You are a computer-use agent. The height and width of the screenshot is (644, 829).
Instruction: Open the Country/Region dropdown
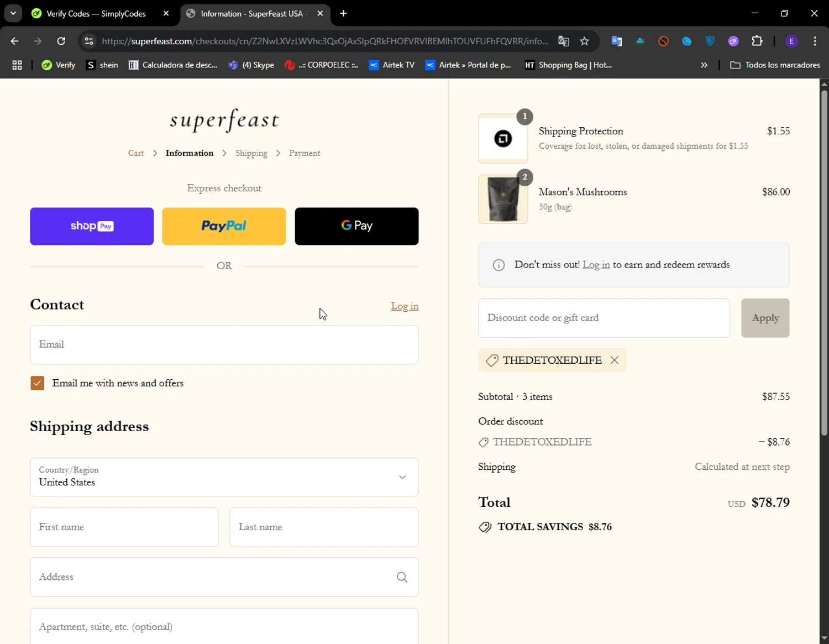point(224,477)
